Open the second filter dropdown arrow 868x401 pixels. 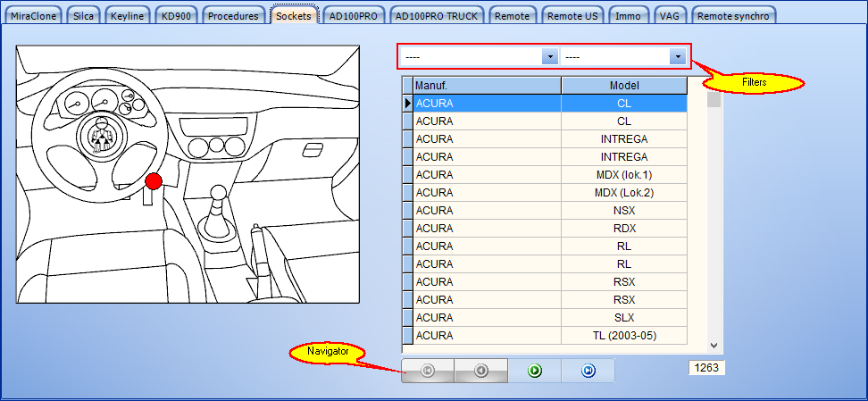pyautogui.click(x=678, y=56)
